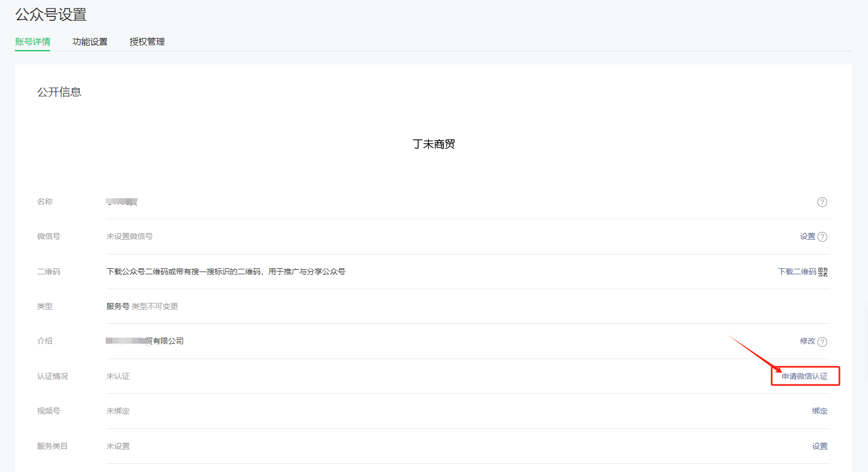Click 设置 in the 服务类目 row

pos(820,446)
